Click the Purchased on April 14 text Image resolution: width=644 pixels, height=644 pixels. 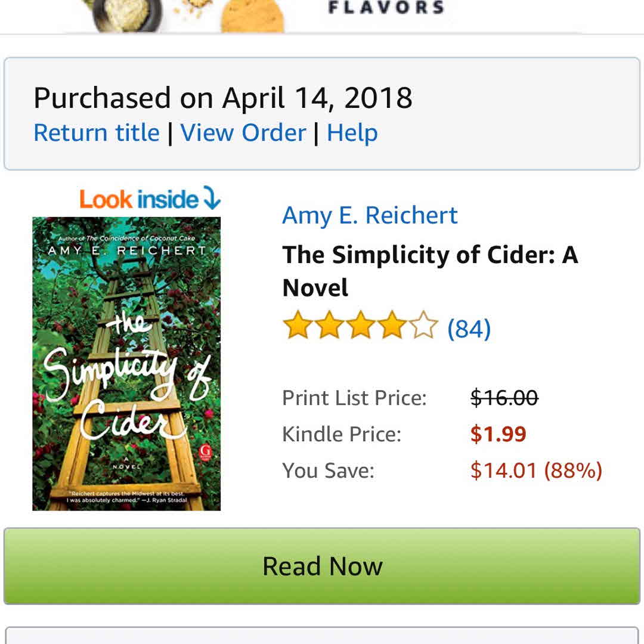(x=222, y=98)
